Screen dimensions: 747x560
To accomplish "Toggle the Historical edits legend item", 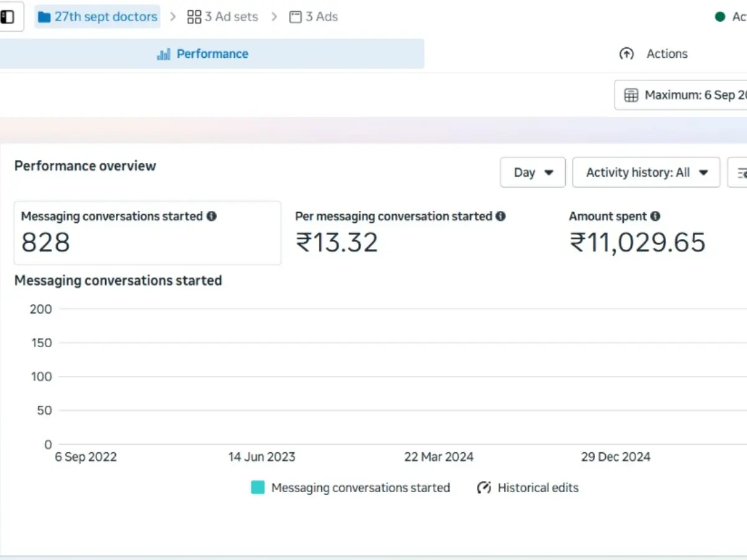I will click(x=528, y=488).
